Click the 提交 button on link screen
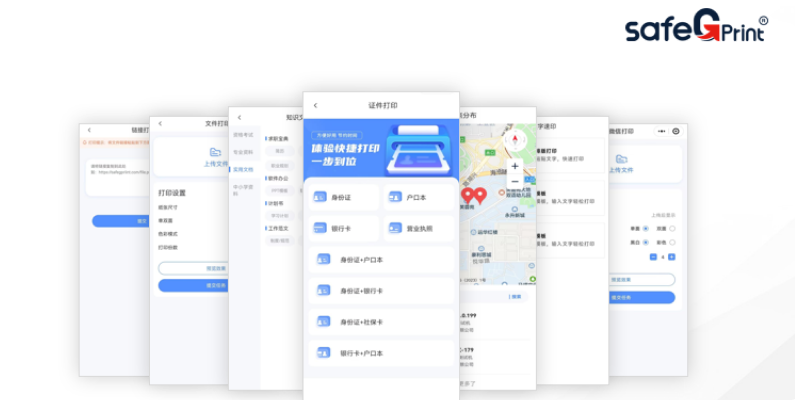The width and height of the screenshot is (800, 400). coord(120,221)
